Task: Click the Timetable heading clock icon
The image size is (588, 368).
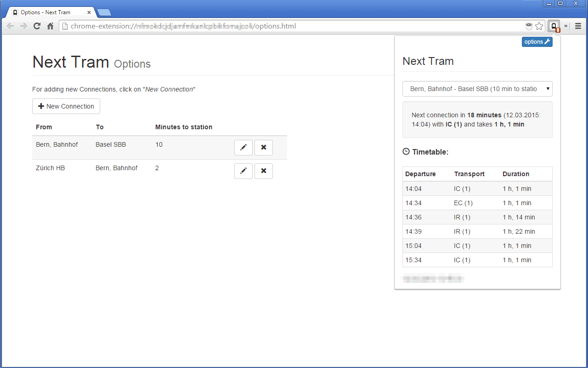Action: point(406,151)
